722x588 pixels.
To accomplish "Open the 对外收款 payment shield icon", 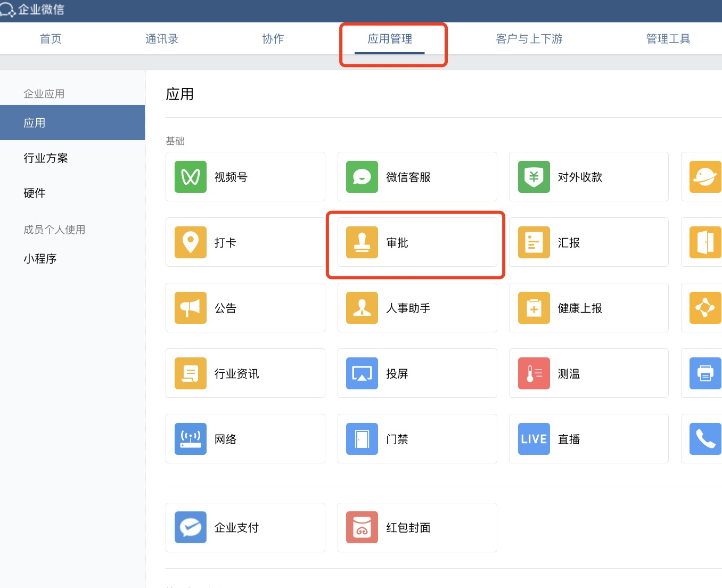I will 534,177.
